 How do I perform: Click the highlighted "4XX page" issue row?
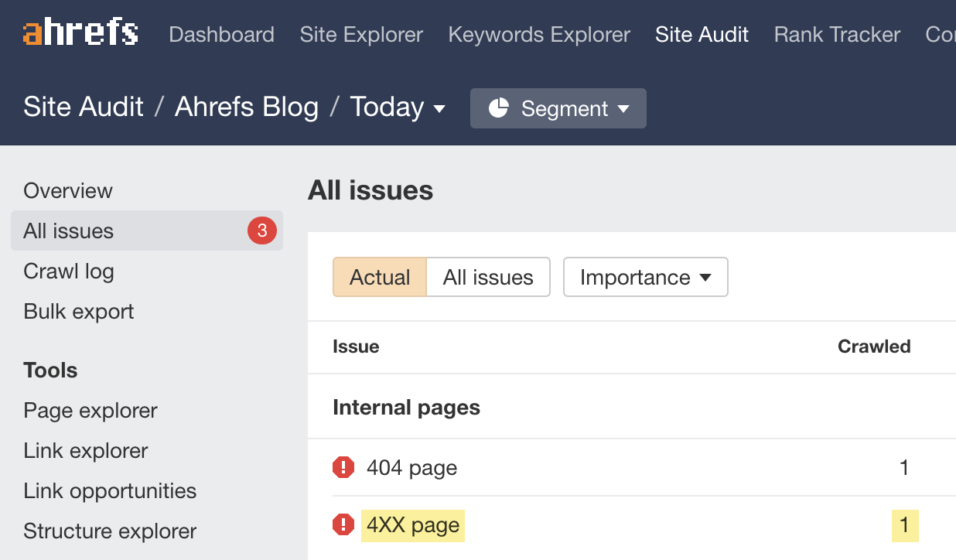click(x=412, y=524)
